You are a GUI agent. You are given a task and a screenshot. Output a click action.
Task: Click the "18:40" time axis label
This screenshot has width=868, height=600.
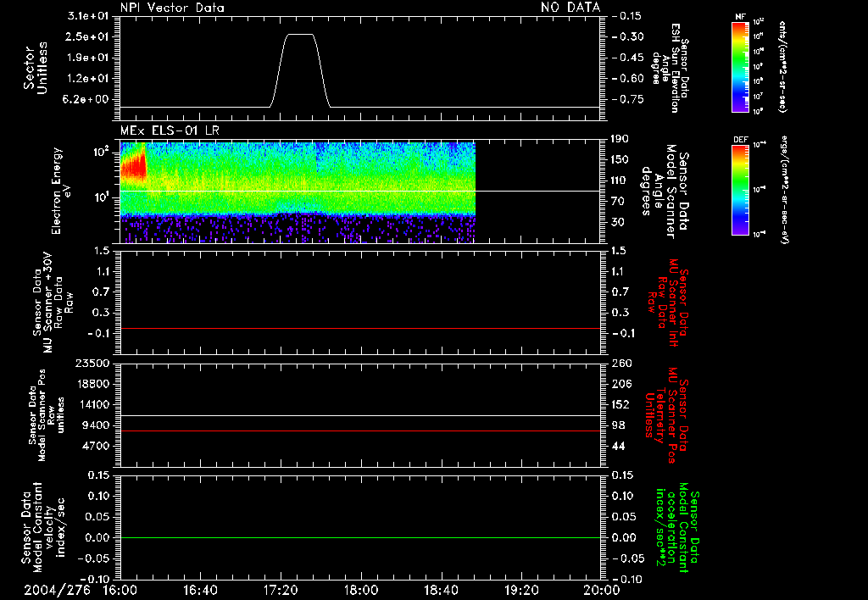(x=441, y=591)
